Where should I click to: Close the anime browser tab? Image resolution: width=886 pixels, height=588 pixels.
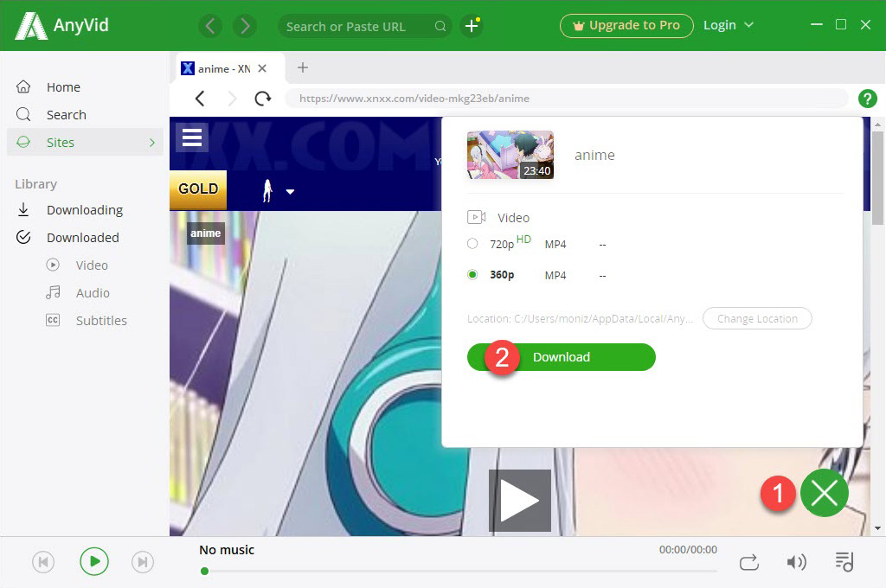tap(262, 68)
